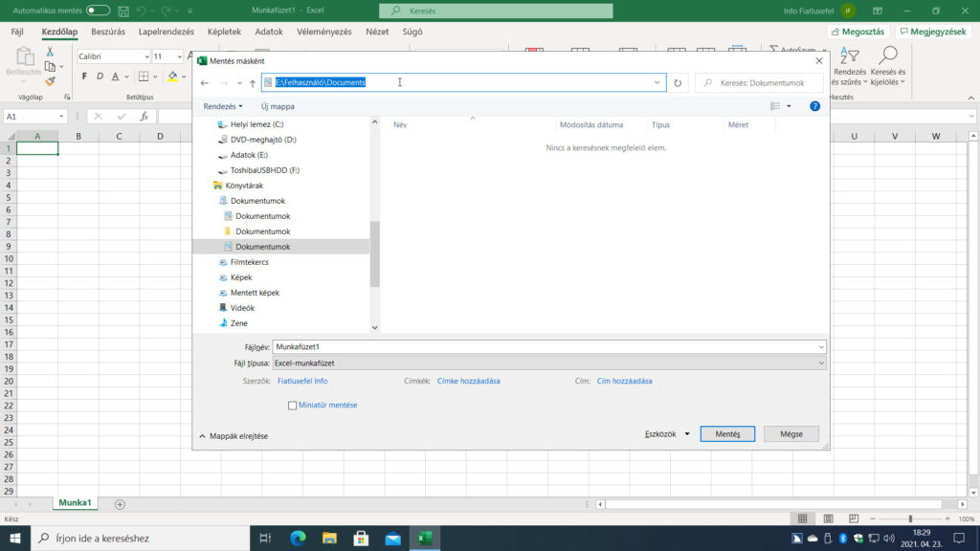Click the fill color bucket icon
The width and height of the screenshot is (980, 551).
[172, 77]
